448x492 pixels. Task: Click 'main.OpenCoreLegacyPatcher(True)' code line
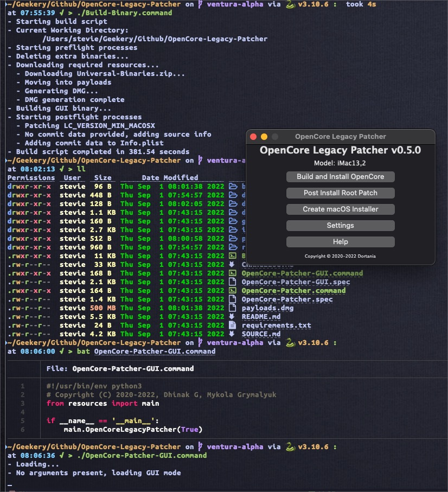[133, 430]
